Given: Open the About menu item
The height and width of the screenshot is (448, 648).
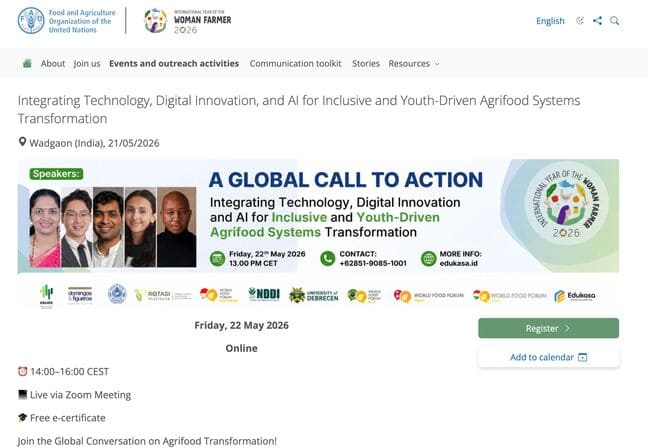Looking at the screenshot, I should pyautogui.click(x=53, y=64).
